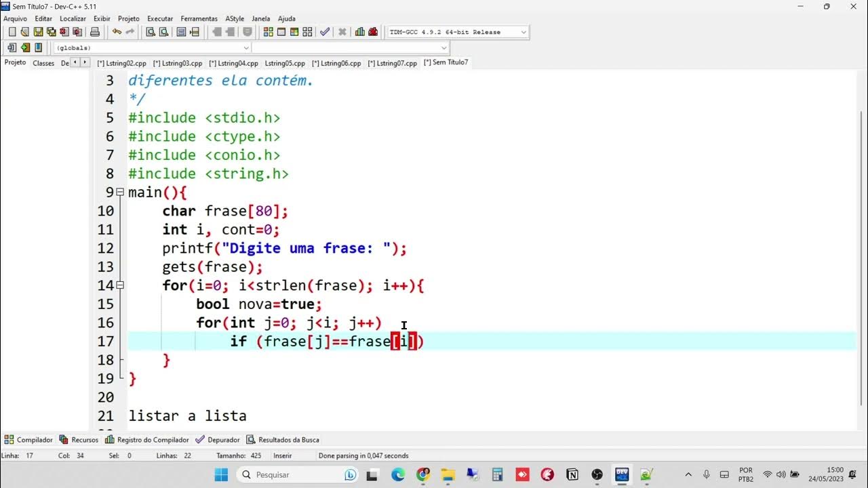Save the current file with the floppy icon
The width and height of the screenshot is (868, 488).
click(38, 32)
